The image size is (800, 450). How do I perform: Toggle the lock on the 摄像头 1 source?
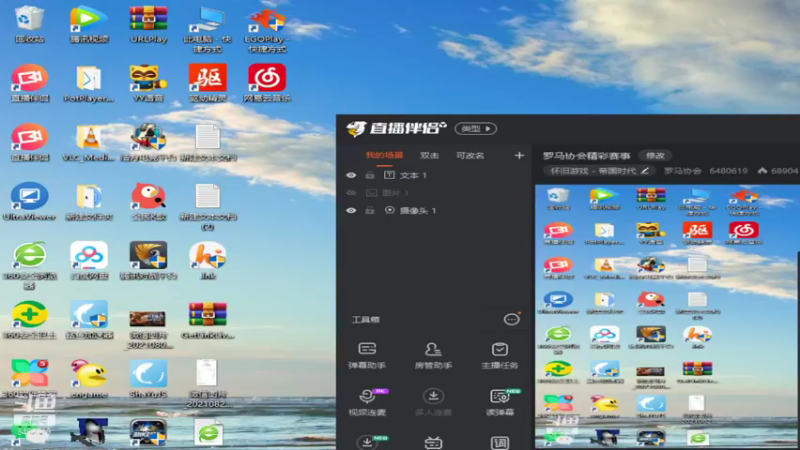point(370,210)
